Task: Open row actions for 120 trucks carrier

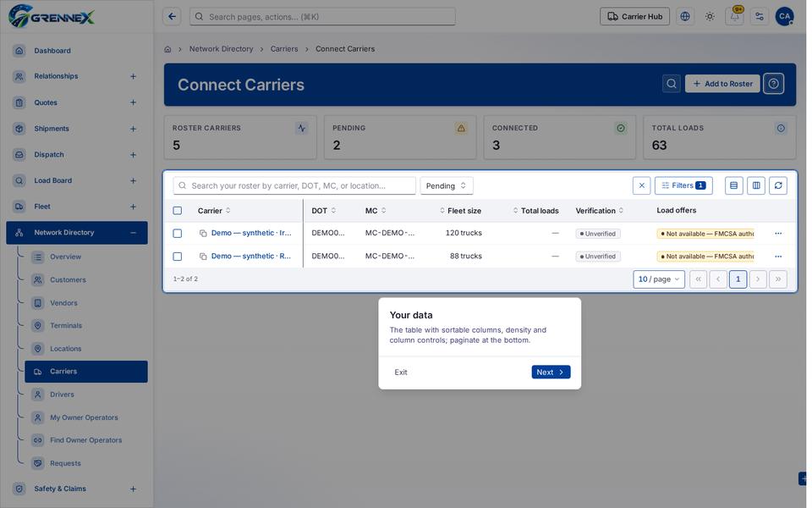Action: coord(778,234)
